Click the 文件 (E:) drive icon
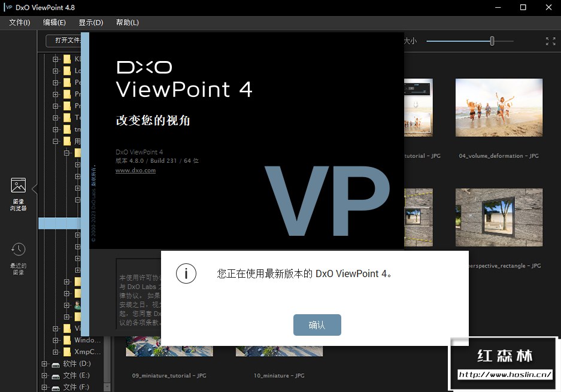Image resolution: width=561 pixels, height=392 pixels. pyautogui.click(x=56, y=376)
